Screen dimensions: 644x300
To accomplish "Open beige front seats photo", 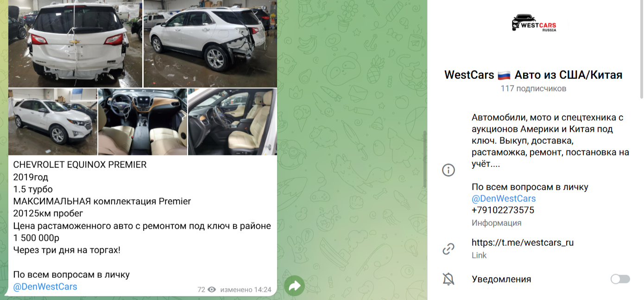I will click(233, 122).
